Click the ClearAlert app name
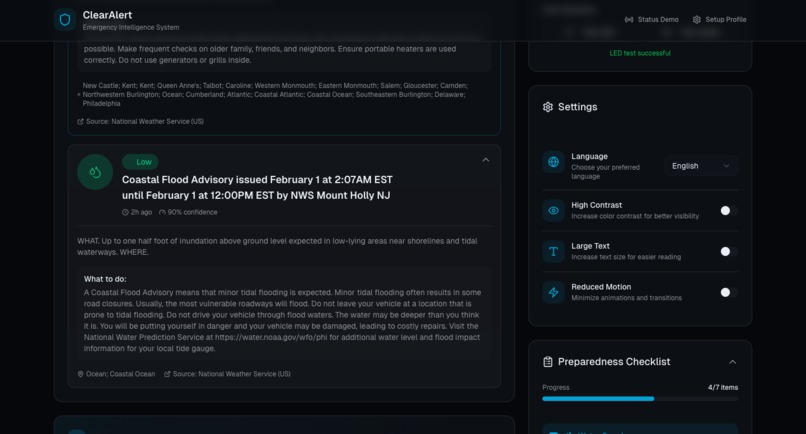 click(x=107, y=15)
